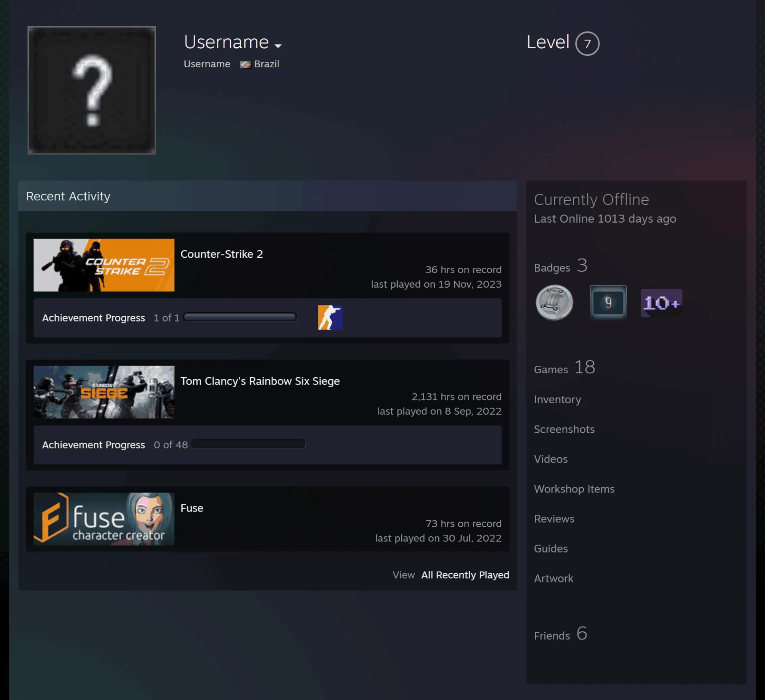The image size is (765, 700).
Task: Click the silver coin community badge
Action: click(x=554, y=303)
